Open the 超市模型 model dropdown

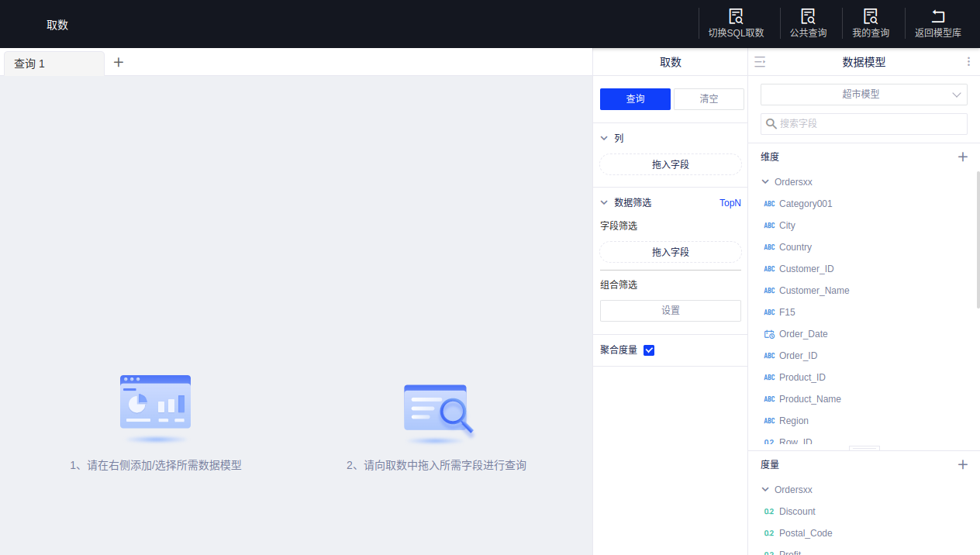pyautogui.click(x=864, y=95)
